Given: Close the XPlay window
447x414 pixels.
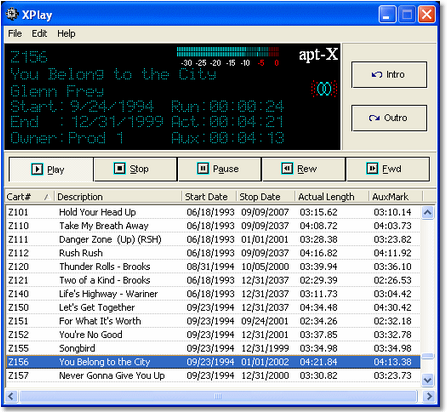Looking at the screenshot, I should point(427,14).
